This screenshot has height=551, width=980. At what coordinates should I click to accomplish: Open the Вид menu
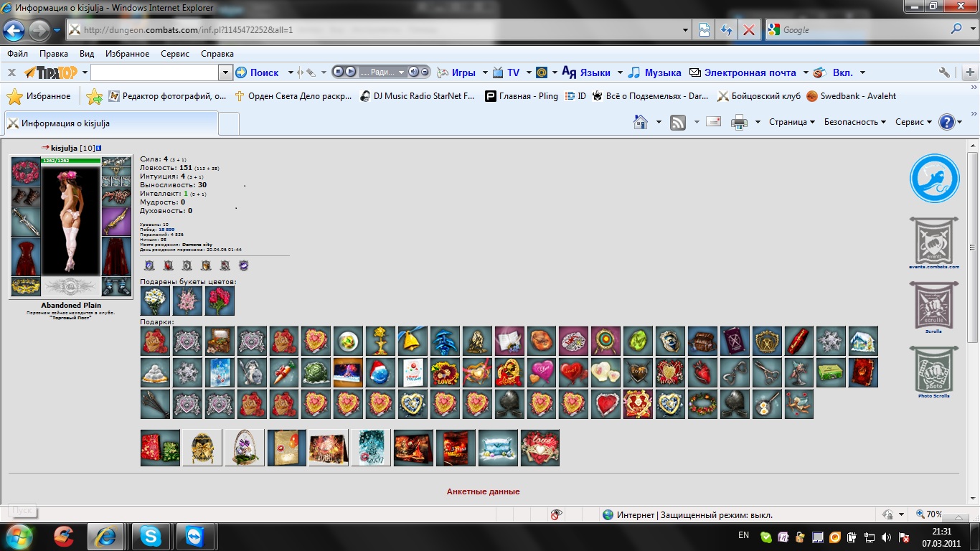click(87, 54)
